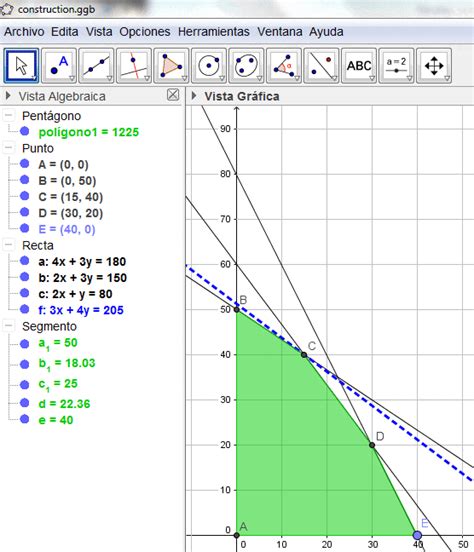The image size is (474, 552).
Task: Toggle visibility of segment a₁ = 50
Action: pos(25,344)
